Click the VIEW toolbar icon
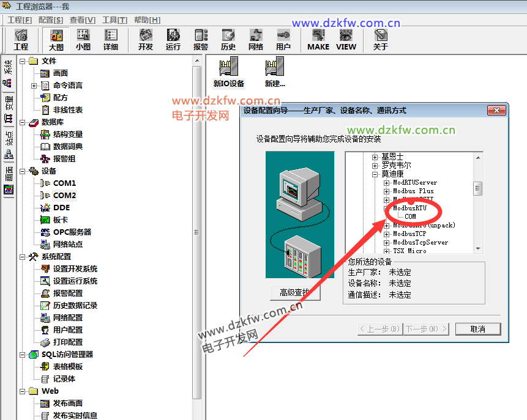 pyautogui.click(x=346, y=40)
